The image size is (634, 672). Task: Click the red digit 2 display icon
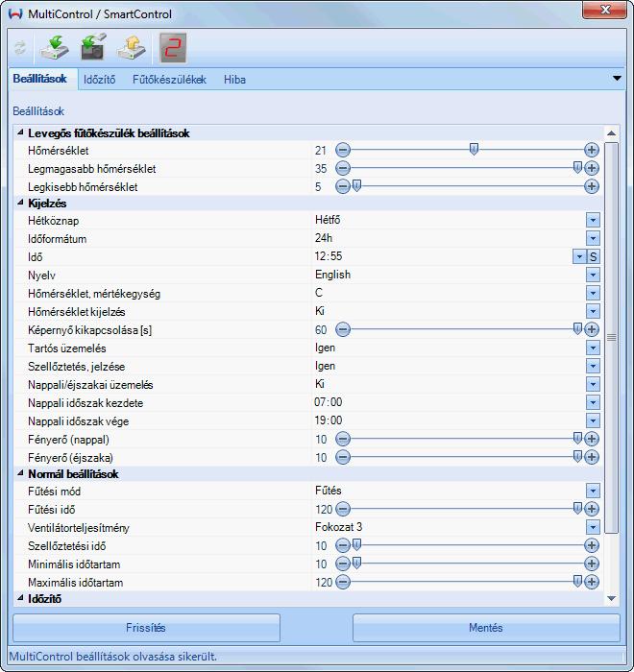tap(173, 48)
